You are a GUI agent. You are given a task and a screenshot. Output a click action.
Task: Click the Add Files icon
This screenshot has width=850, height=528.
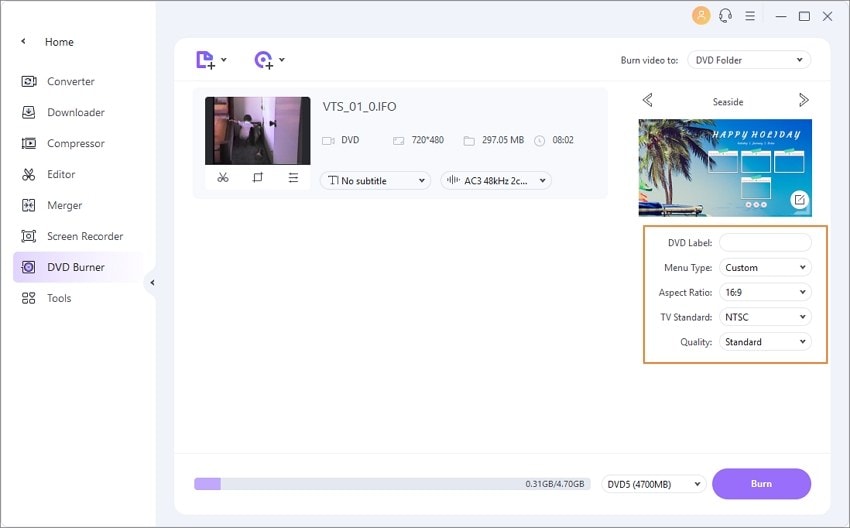[205, 60]
